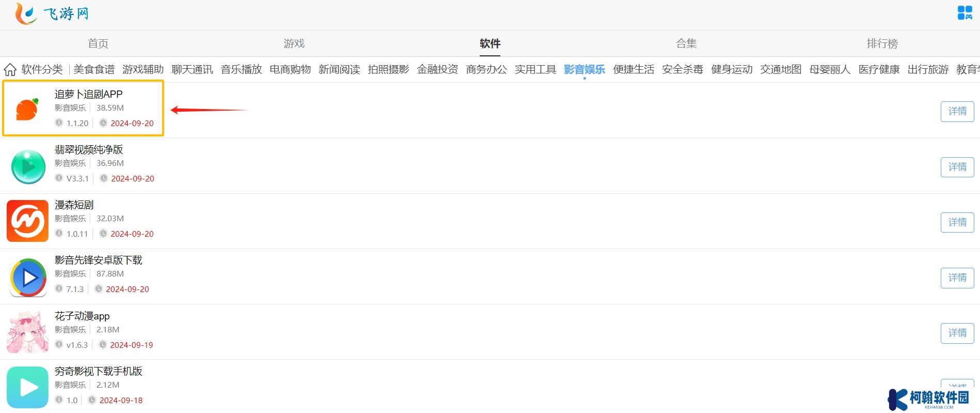Select the 拍照摄影 category
Viewport: 980px width, 413px height.
[388, 69]
